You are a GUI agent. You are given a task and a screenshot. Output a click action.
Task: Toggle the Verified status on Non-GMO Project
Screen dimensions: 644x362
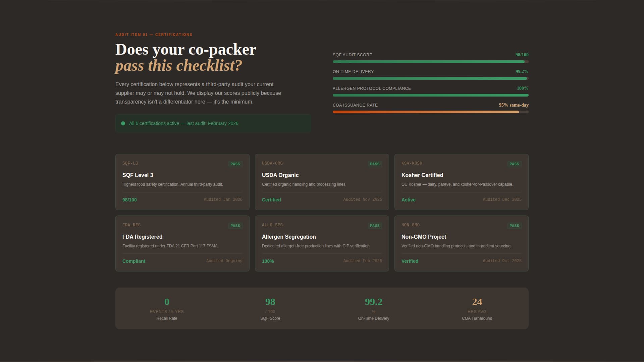(410, 261)
